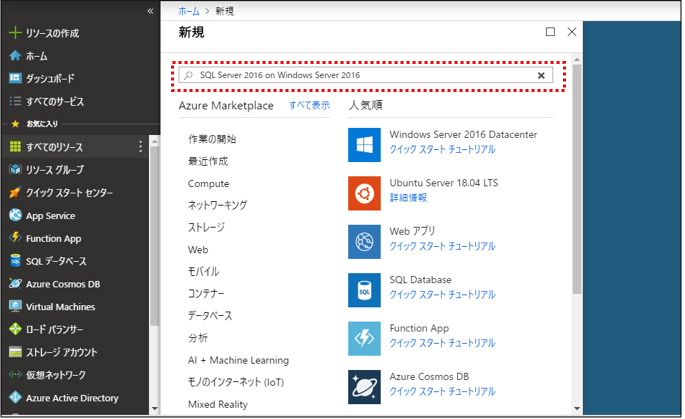The image size is (685, 419).
Task: Select 最近作成 category
Action: [208, 161]
